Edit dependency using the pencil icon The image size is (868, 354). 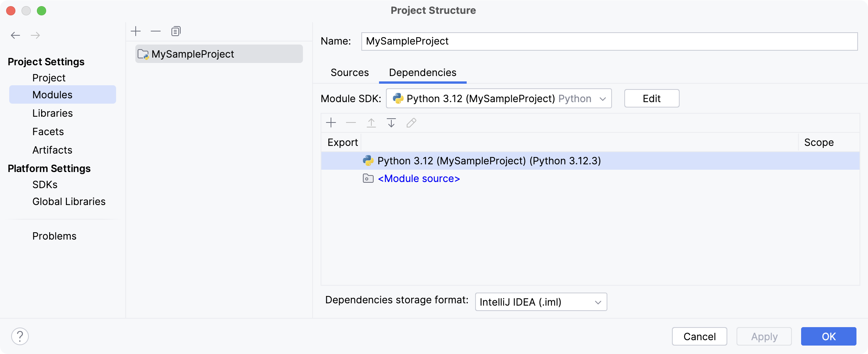click(x=411, y=122)
